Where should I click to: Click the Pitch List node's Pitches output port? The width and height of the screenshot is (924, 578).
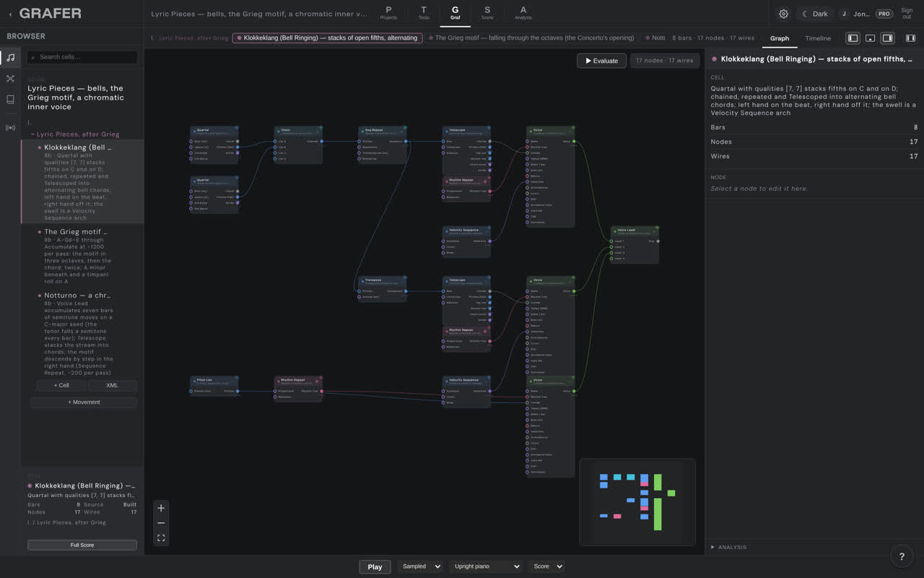click(x=237, y=391)
